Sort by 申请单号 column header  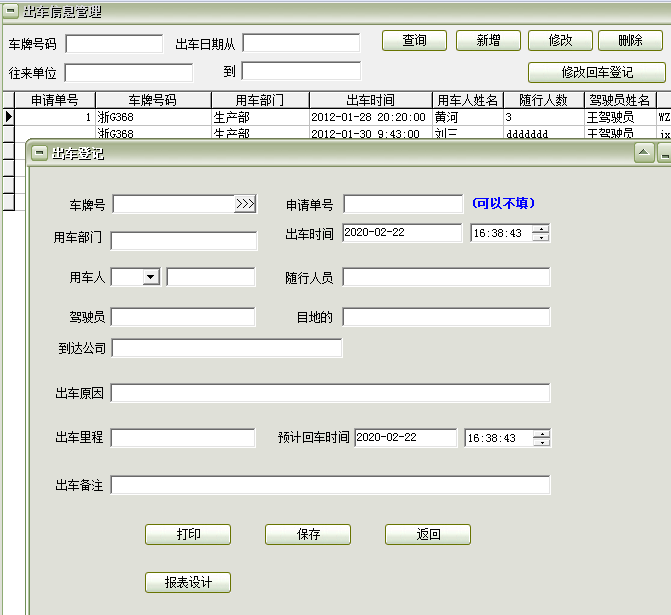click(55, 100)
